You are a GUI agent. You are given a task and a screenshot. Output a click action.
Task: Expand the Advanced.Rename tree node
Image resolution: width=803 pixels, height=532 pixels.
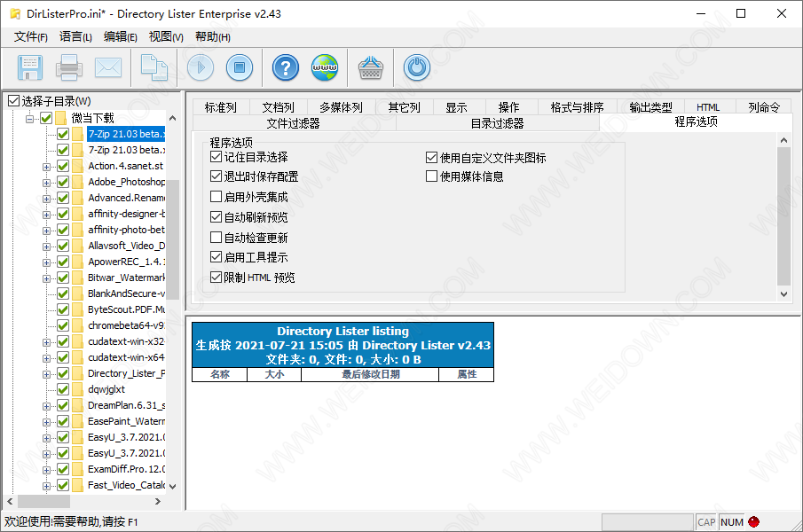(x=47, y=199)
